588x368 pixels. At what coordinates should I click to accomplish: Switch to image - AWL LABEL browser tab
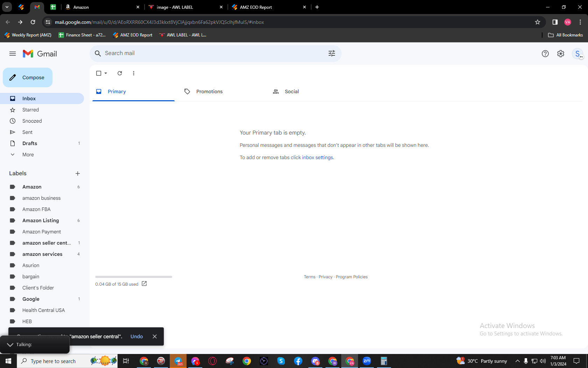click(x=185, y=7)
